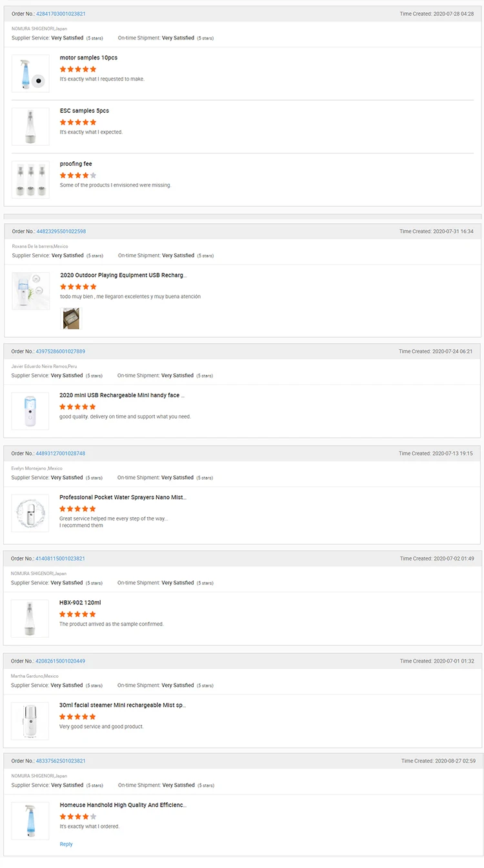Open order number 42082615001020449 link
This screenshot has width=484, height=868.
pyautogui.click(x=61, y=661)
